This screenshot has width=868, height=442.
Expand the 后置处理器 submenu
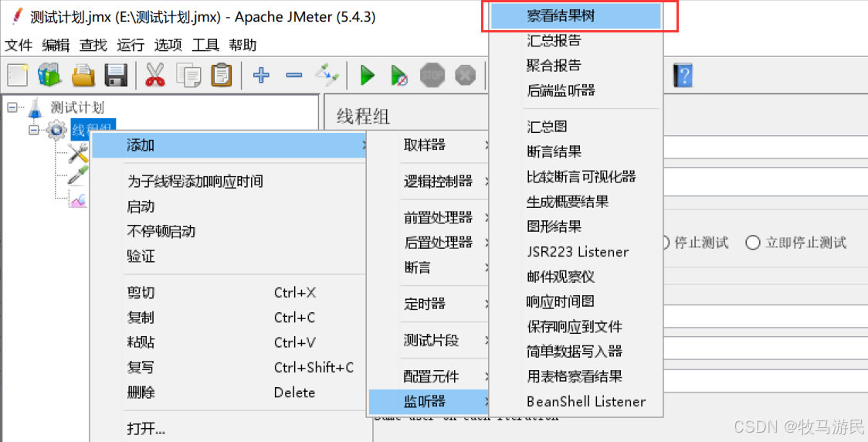coord(429,242)
